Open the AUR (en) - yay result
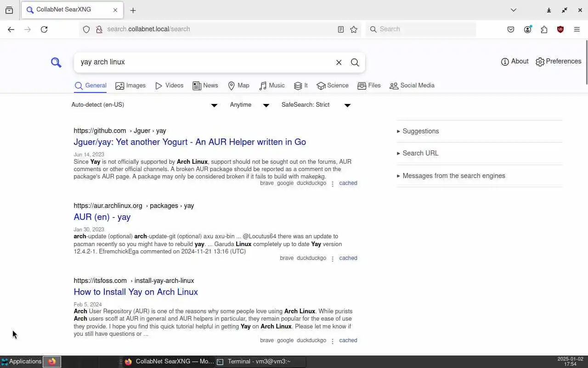The image size is (588, 368). point(102,217)
